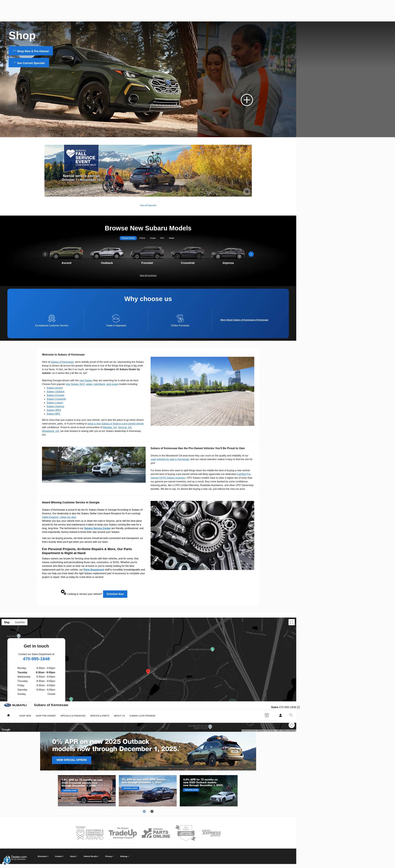Click the gears icon beside Schedule Now
395x868 pixels.
[63, 592]
